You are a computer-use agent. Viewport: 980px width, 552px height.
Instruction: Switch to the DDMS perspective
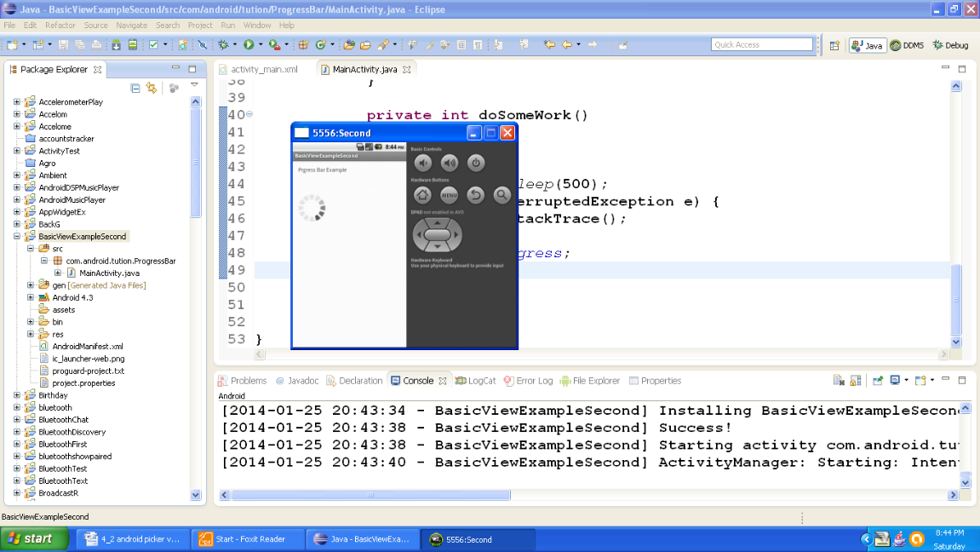pos(907,45)
